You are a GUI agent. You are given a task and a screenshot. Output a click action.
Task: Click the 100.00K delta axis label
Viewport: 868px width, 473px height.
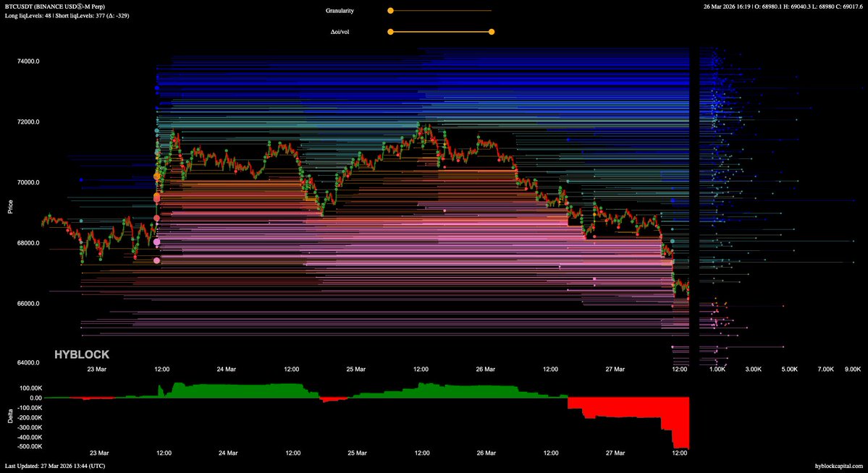pos(31,388)
